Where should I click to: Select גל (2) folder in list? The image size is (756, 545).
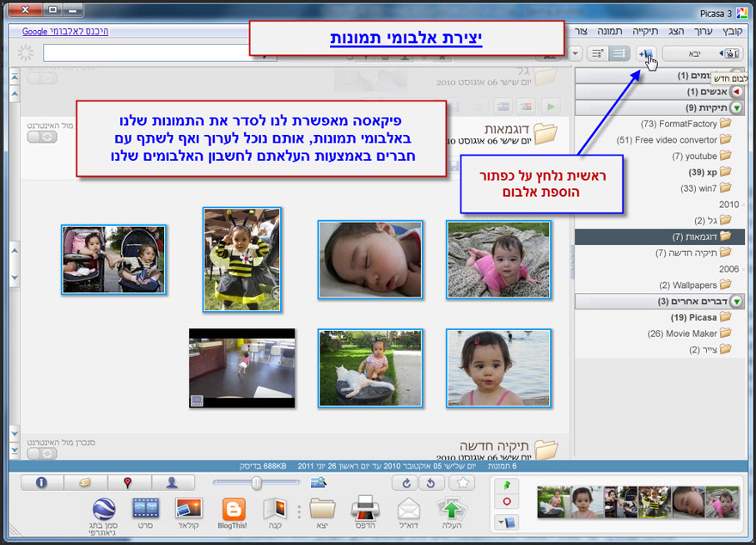click(x=712, y=220)
